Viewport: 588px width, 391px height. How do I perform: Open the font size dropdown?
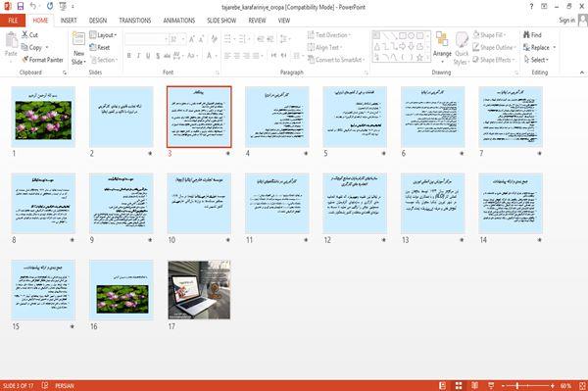(x=183, y=39)
